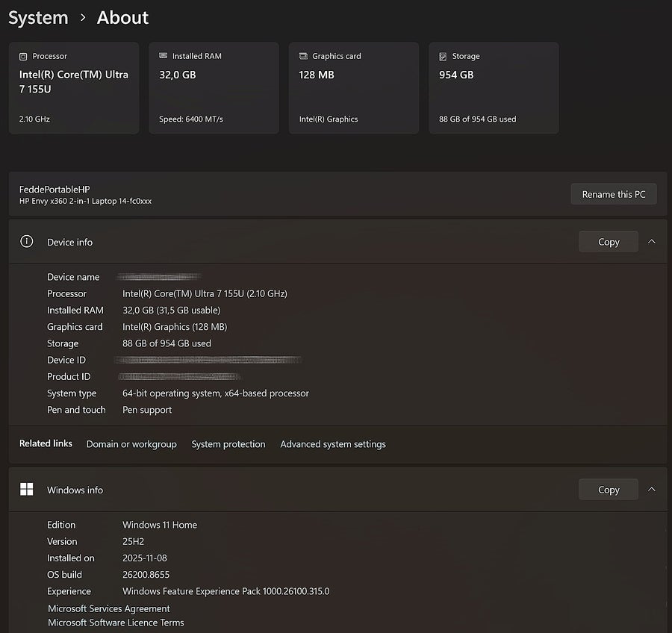Click the 'Windows 11 Home' edition value

pyautogui.click(x=160, y=525)
